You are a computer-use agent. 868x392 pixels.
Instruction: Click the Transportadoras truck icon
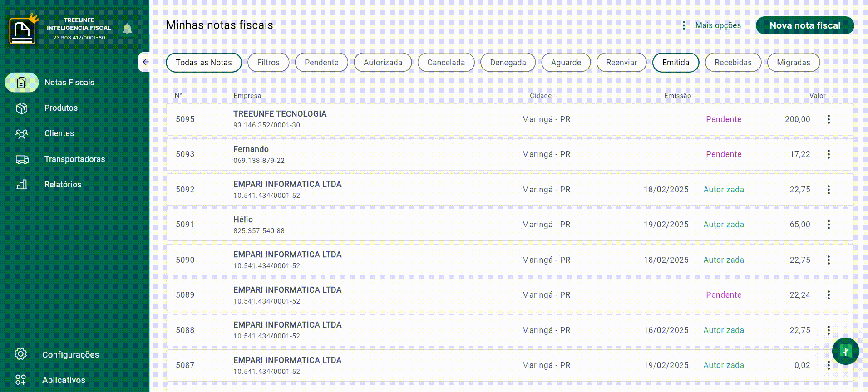pos(22,159)
